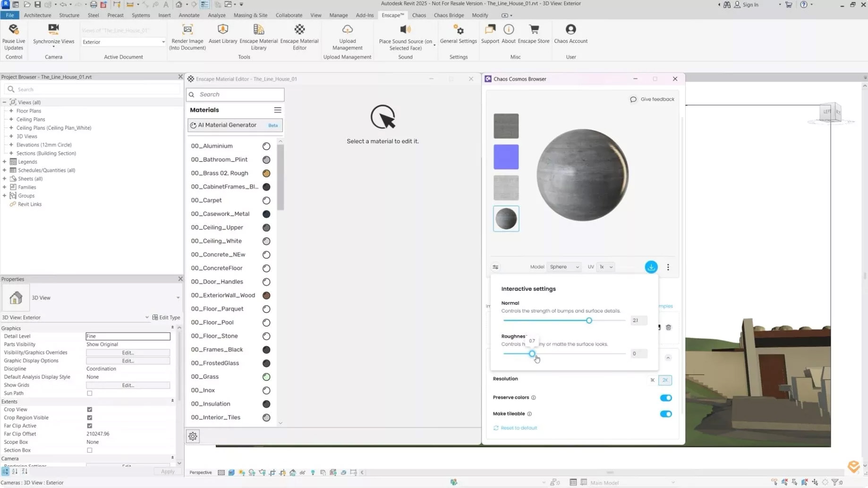Click the Project Browser search field
868x488 pixels.
tap(93, 89)
